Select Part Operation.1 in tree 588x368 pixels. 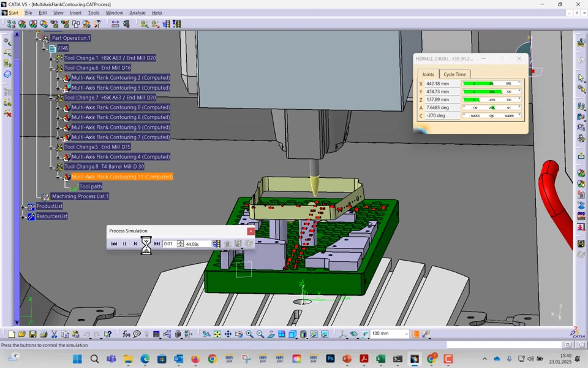click(71, 38)
